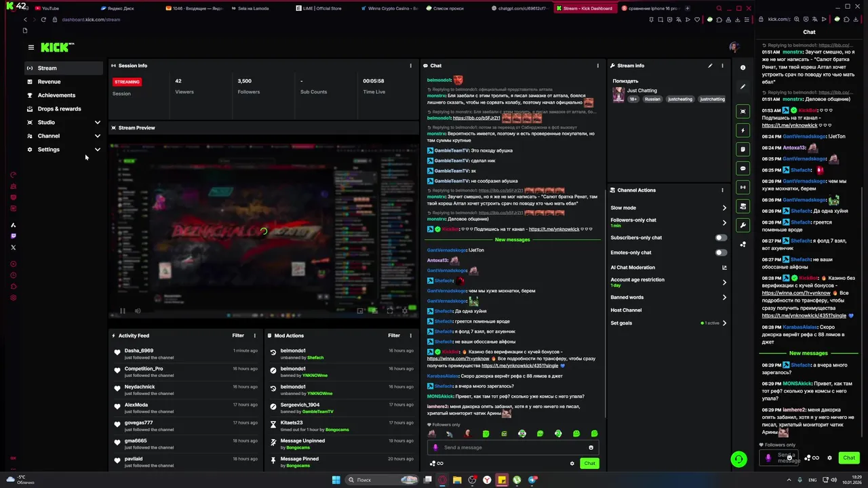Screen dimensions: 868x488
Task: Open the Telegram icon in the taskbar
Action: (x=532, y=480)
